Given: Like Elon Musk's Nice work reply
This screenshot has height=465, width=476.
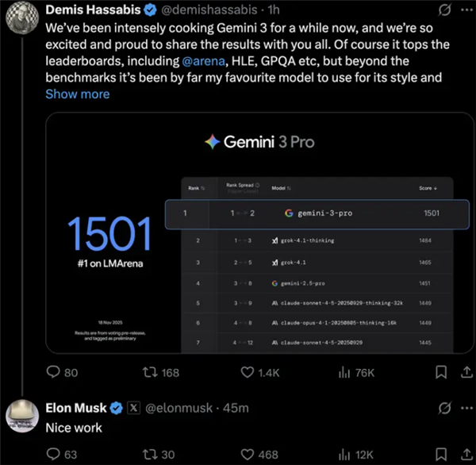Looking at the screenshot, I should [x=248, y=454].
